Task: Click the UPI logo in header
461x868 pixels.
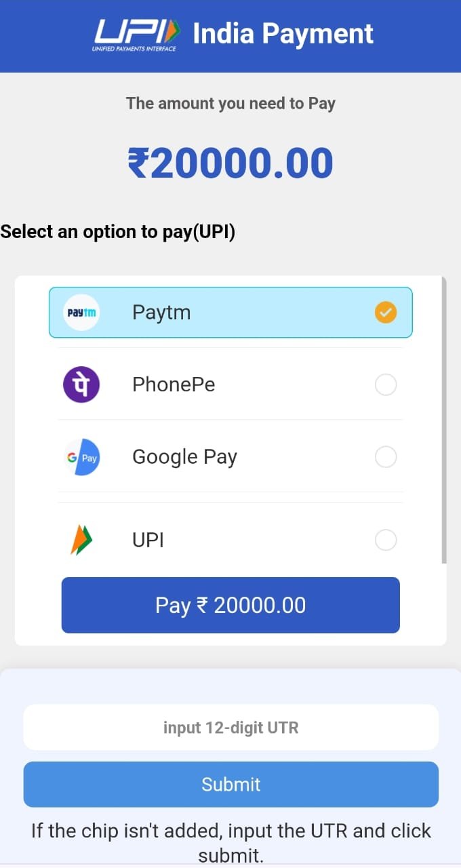Action: 137,34
